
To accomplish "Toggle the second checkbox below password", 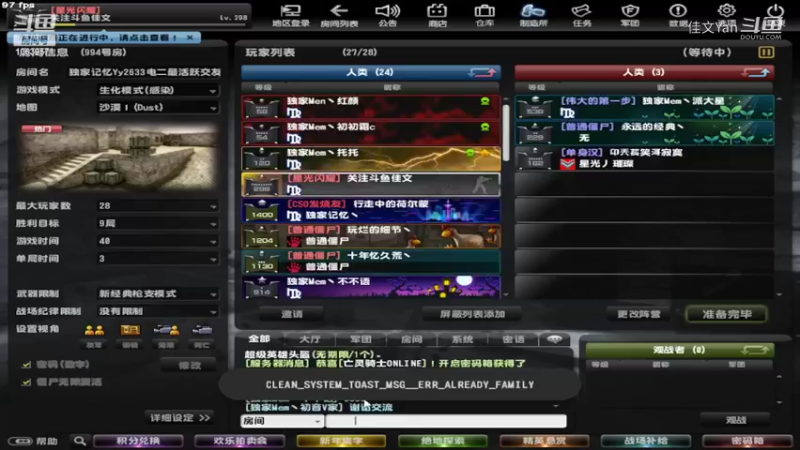I will pyautogui.click(x=26, y=382).
